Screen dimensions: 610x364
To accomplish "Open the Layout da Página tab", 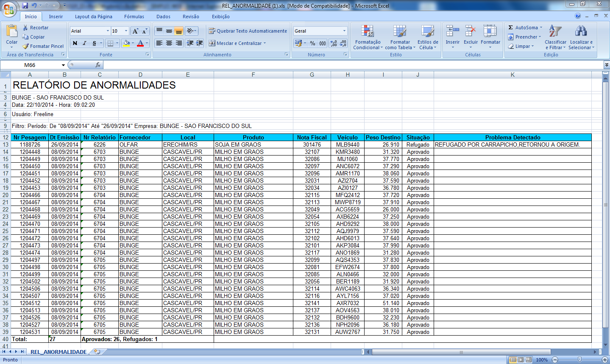I will point(93,17).
